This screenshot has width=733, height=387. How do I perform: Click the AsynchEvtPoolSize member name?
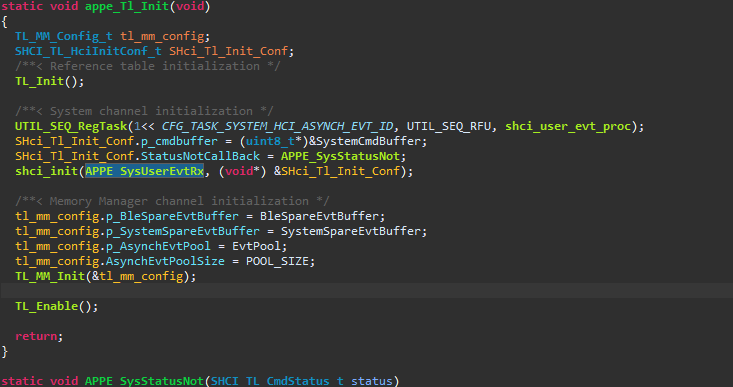point(165,261)
